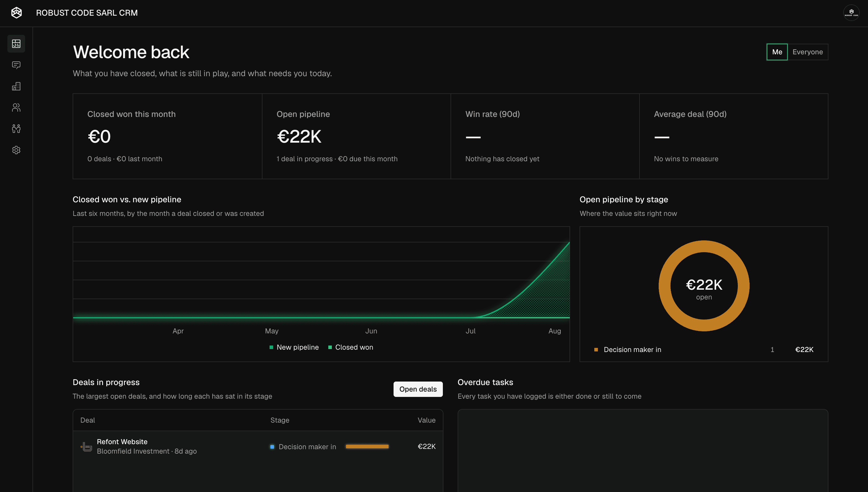Click the €22K open donut center value
Image resolution: width=868 pixels, height=492 pixels.
(x=704, y=285)
